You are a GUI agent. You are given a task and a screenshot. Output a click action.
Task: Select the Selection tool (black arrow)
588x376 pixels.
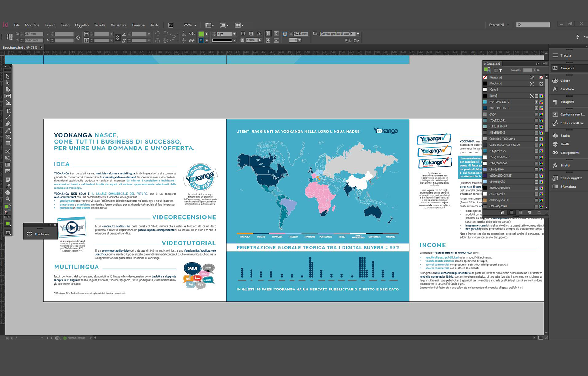[8, 77]
